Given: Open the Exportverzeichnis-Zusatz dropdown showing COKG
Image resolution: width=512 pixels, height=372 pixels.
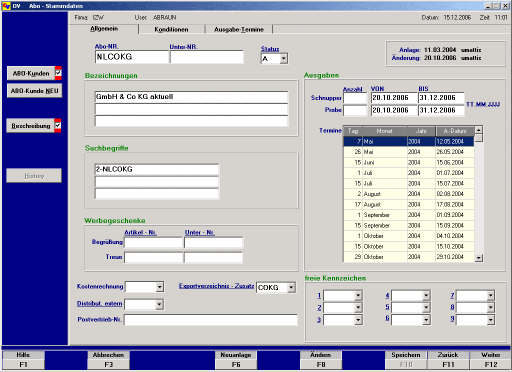Looking at the screenshot, I should click(291, 287).
